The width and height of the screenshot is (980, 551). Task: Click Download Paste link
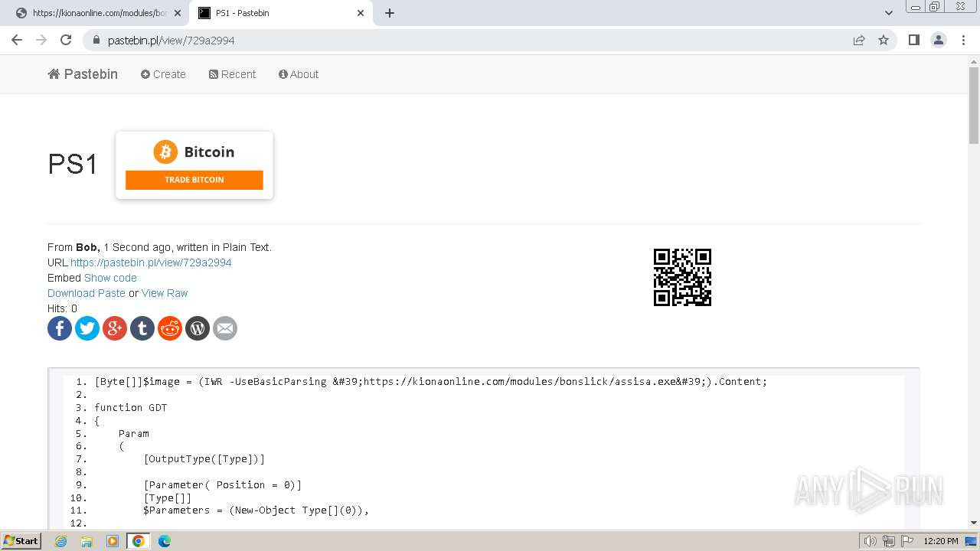[x=87, y=293]
